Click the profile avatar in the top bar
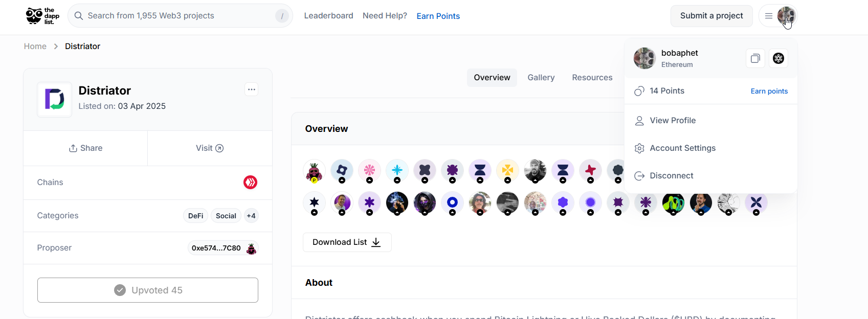 point(786,16)
